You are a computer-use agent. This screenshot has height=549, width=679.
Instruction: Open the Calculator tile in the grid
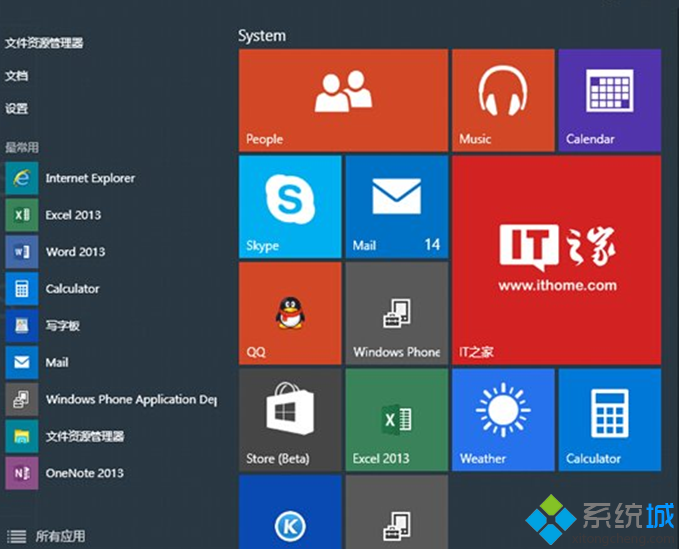pyautogui.click(x=609, y=419)
